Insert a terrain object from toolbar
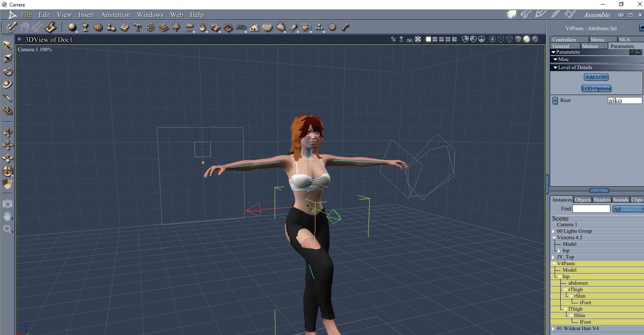Viewport: 644px width, 335px height. (163, 27)
